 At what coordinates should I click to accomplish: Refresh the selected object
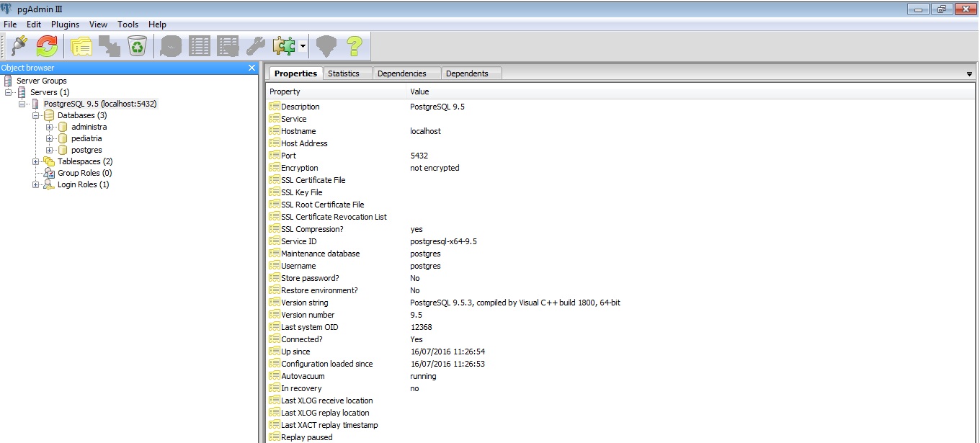48,46
